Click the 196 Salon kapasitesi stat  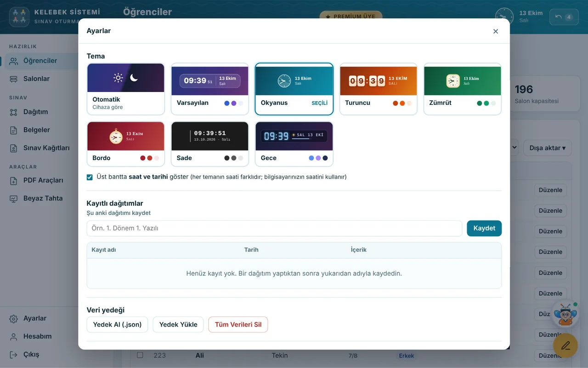coord(537,94)
